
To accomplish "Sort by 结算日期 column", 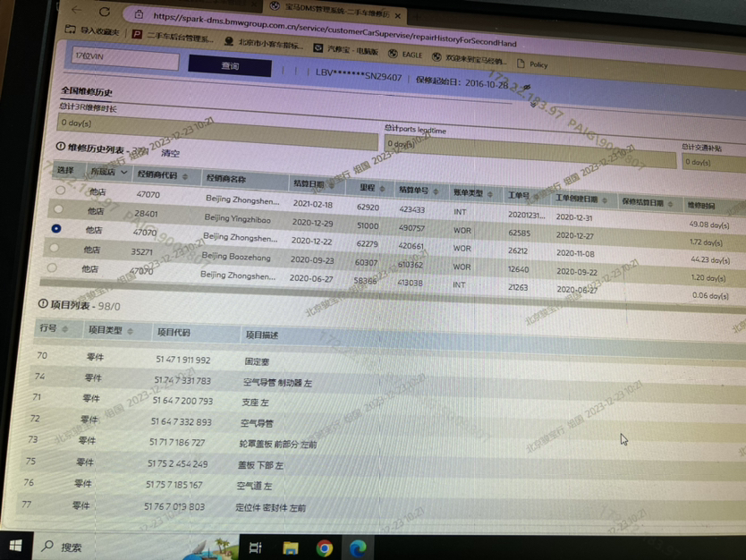I will pos(331,185).
